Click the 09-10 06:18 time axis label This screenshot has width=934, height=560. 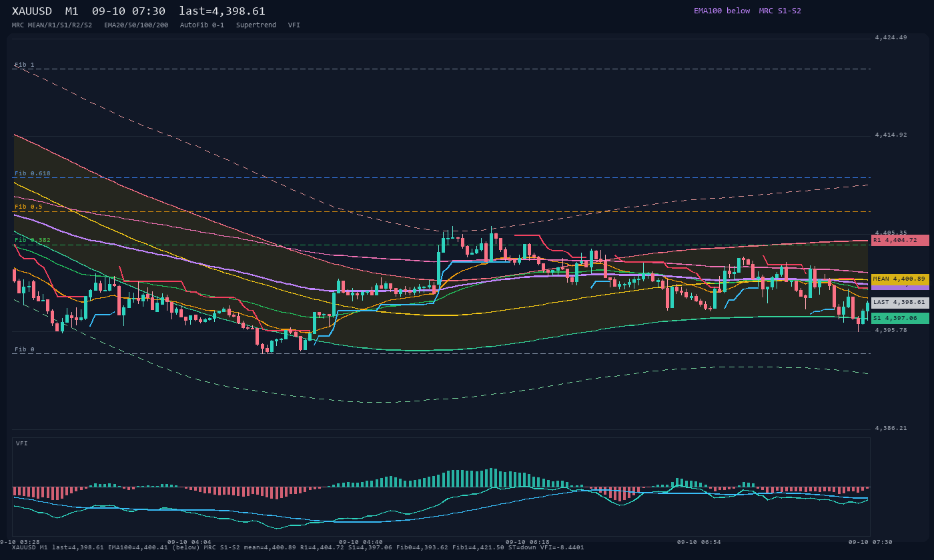coord(528,542)
